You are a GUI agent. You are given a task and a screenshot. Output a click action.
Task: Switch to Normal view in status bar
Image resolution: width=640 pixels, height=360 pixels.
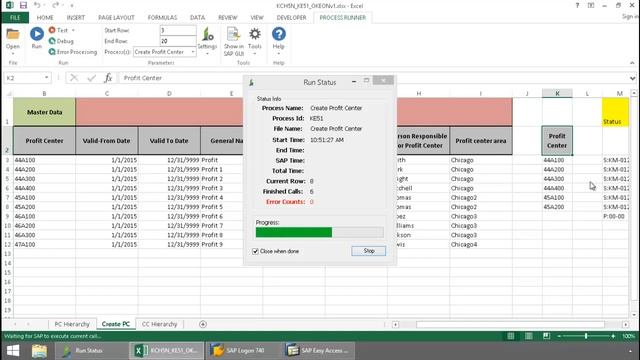(x=511, y=336)
